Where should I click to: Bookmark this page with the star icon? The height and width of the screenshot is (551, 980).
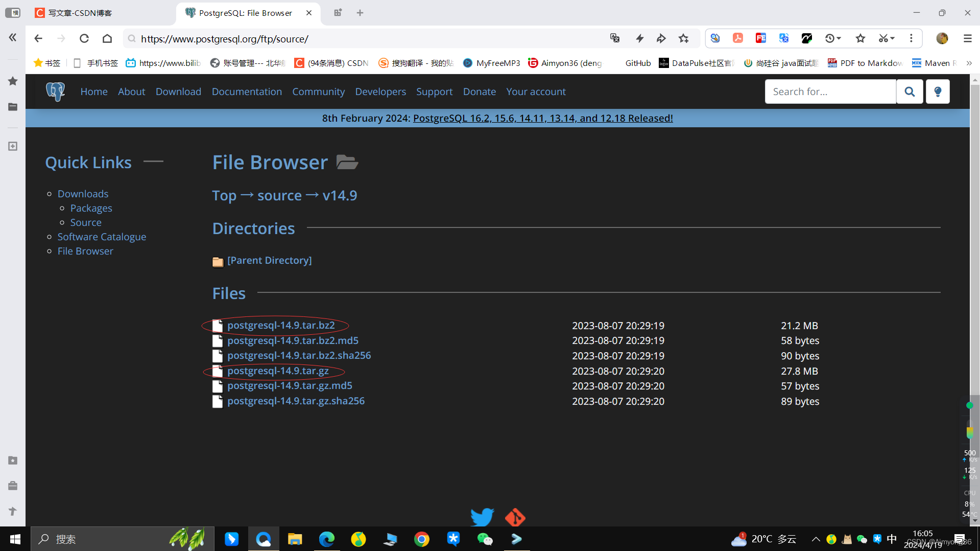[x=684, y=38]
